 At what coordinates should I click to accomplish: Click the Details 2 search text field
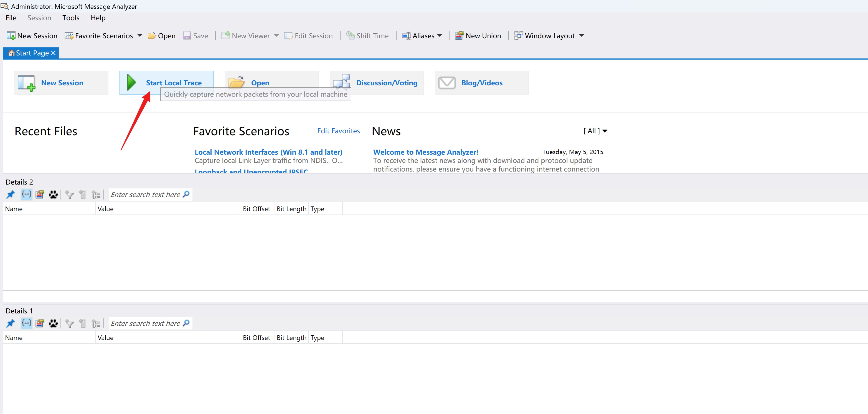(x=145, y=195)
